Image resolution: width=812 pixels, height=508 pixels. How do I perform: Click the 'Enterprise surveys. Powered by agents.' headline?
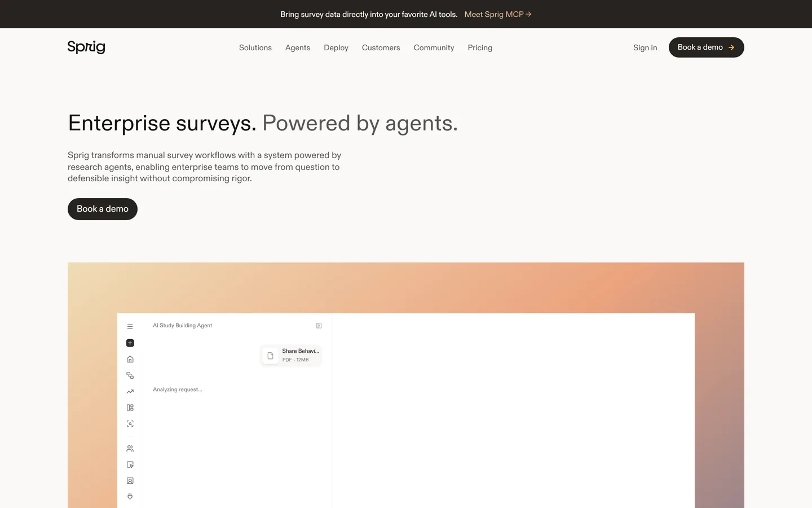click(263, 123)
